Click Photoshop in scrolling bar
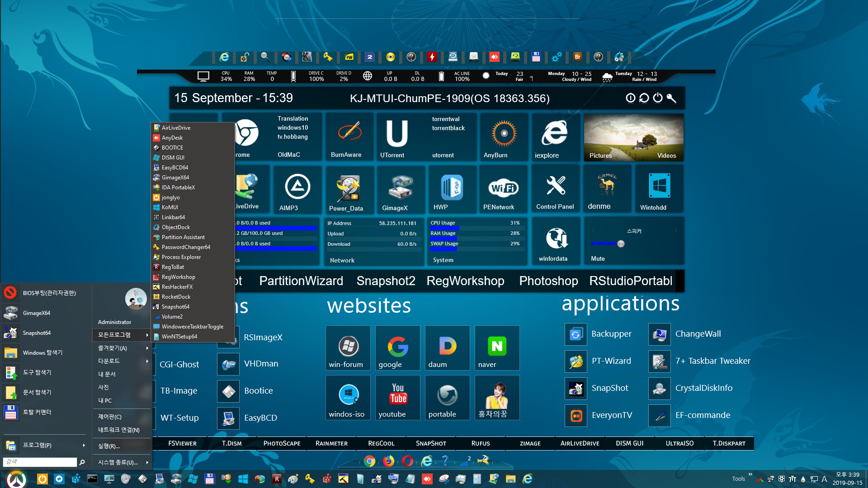The image size is (868, 488). 548,281
